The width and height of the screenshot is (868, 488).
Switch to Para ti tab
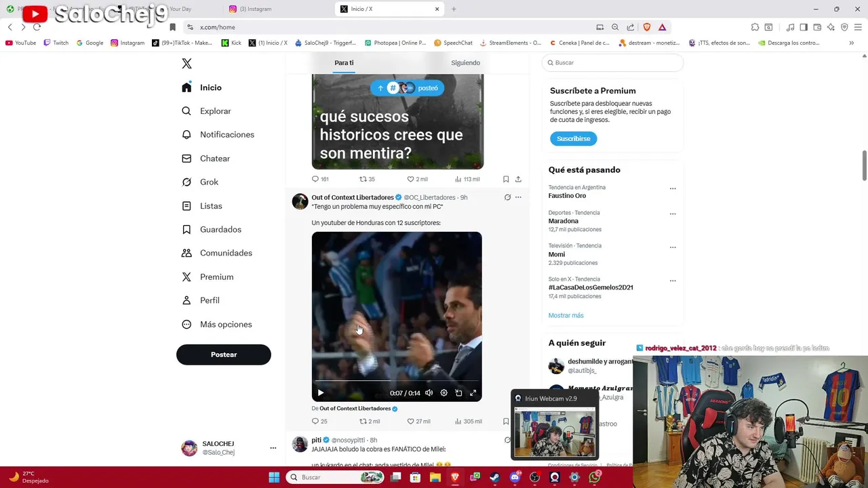pos(344,63)
